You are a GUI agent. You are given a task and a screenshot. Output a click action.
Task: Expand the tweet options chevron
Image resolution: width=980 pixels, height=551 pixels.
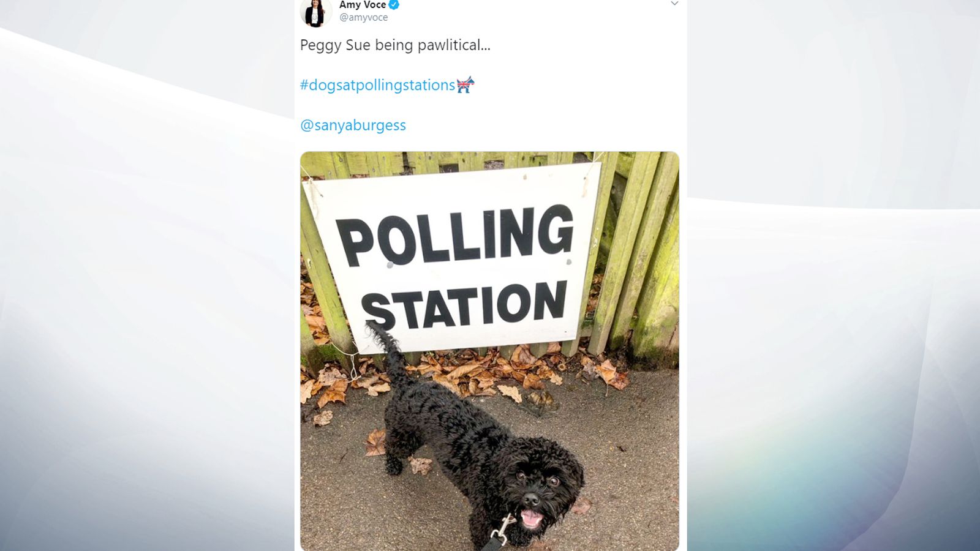tap(674, 5)
